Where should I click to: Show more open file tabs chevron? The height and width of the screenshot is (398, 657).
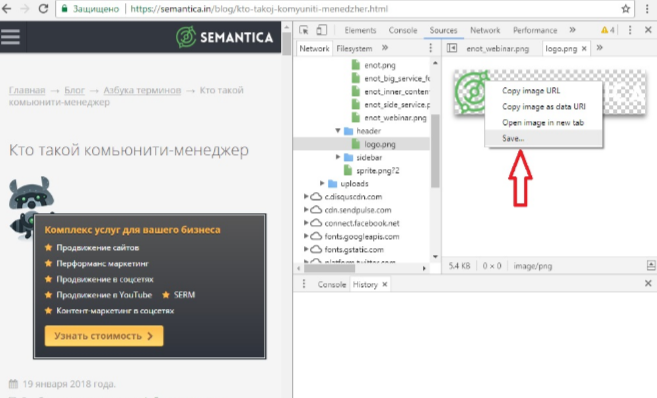pyautogui.click(x=599, y=48)
